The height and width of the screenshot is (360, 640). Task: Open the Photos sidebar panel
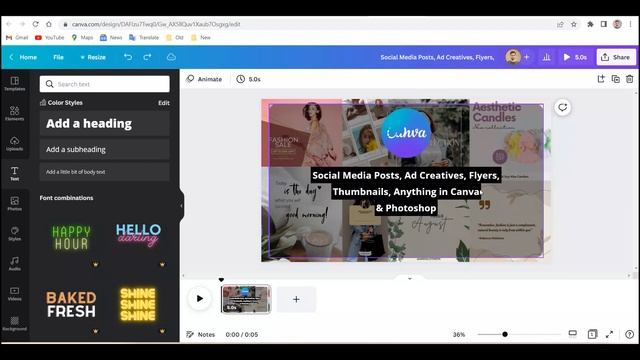click(x=15, y=203)
